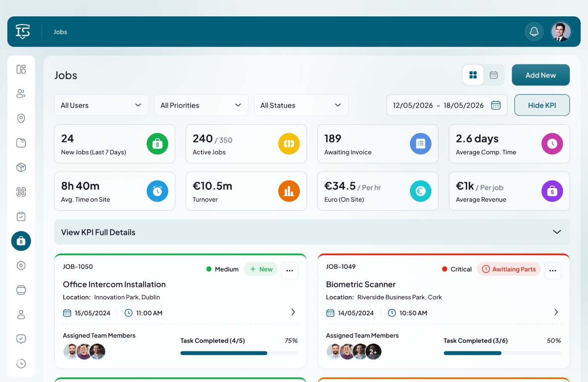Click the New status badge
The height and width of the screenshot is (382, 588).
(261, 269)
